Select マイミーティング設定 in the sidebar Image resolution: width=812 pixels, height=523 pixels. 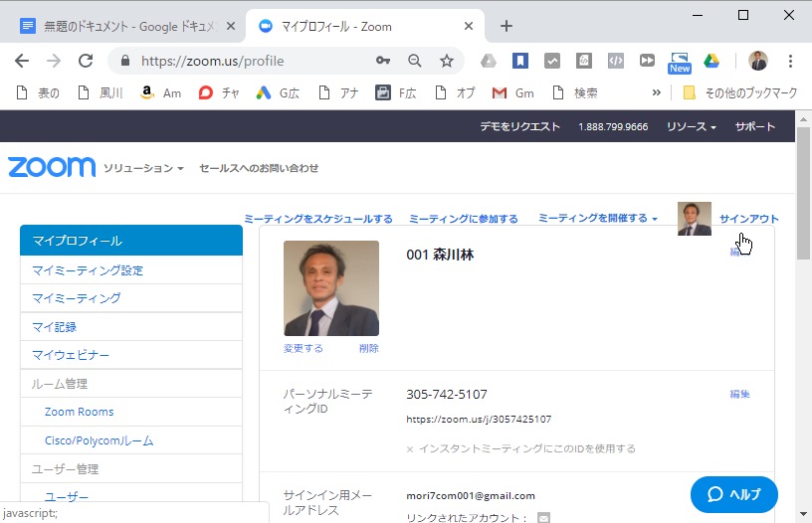(x=88, y=270)
